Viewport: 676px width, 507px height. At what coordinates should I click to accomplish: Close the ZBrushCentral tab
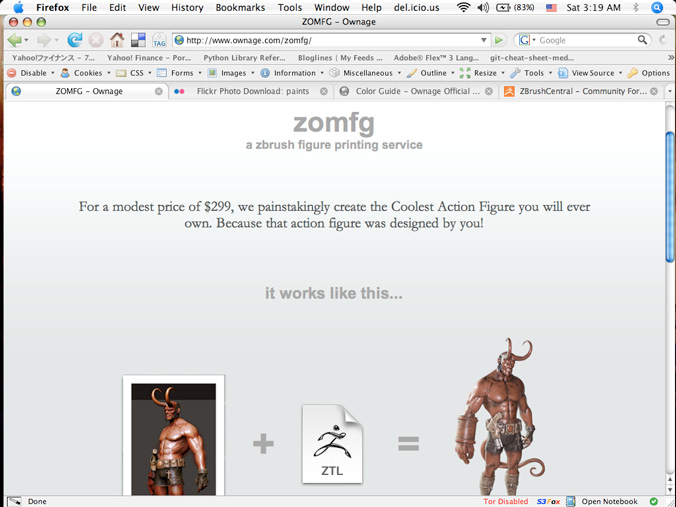pyautogui.click(x=654, y=91)
